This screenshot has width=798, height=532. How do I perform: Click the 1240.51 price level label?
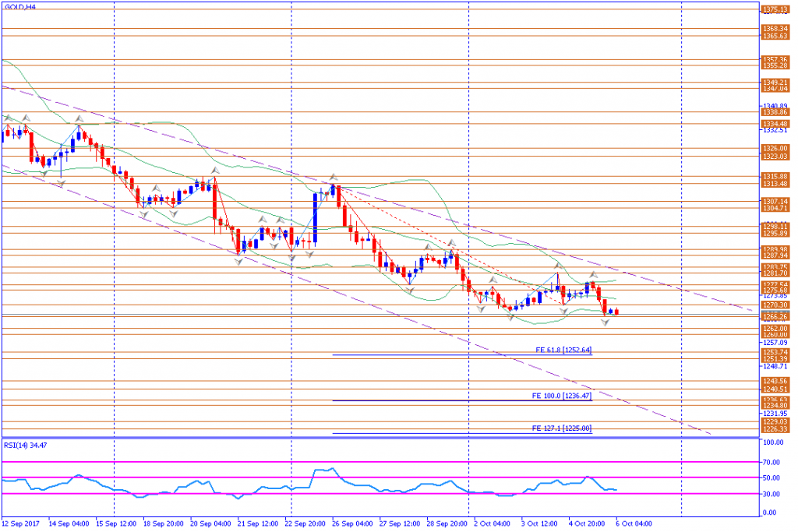pos(775,389)
